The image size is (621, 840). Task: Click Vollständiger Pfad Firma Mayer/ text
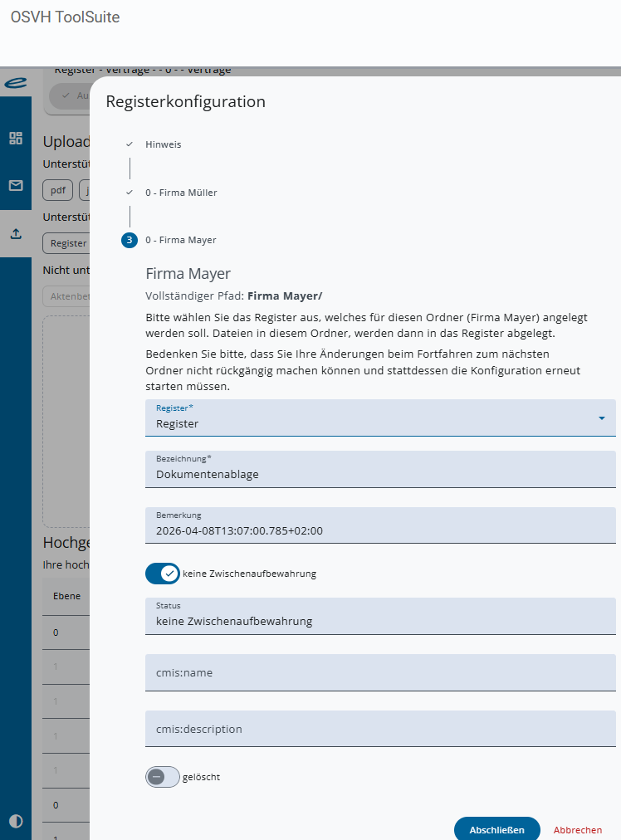[233, 295]
